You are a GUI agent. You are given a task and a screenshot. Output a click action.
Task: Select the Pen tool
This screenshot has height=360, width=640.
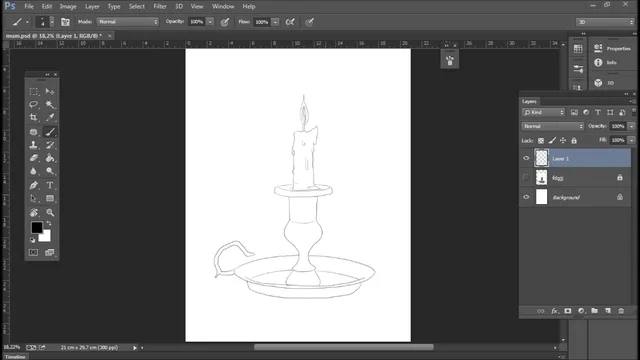click(33, 185)
